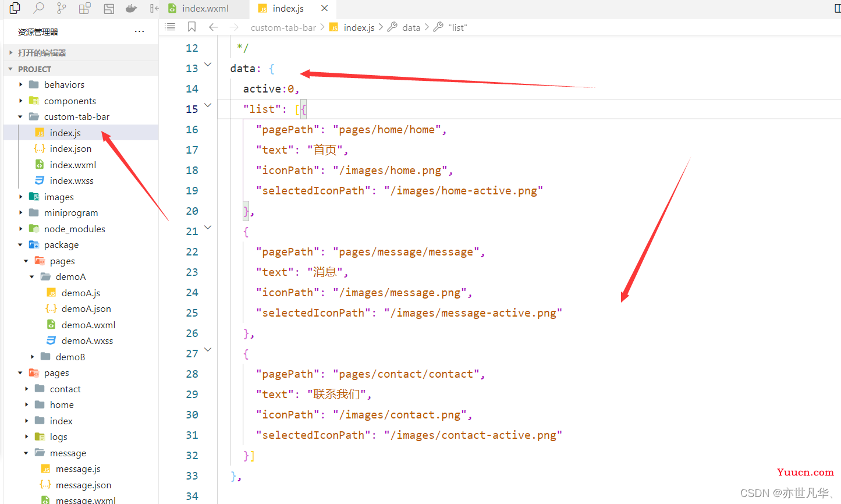This screenshot has height=504, width=841.
Task: Open index.json in the file tree
Action: pos(80,148)
